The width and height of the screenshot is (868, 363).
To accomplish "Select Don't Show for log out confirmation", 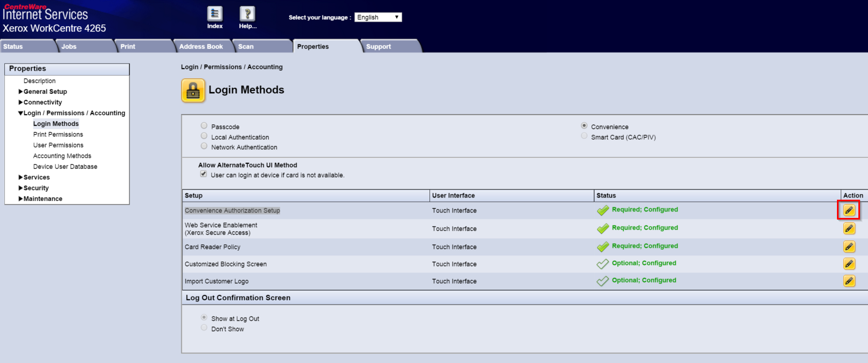I will 204,328.
